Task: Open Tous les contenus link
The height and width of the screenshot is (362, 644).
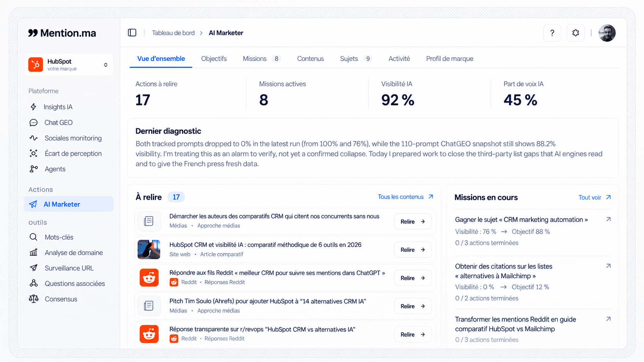Action: click(x=406, y=197)
